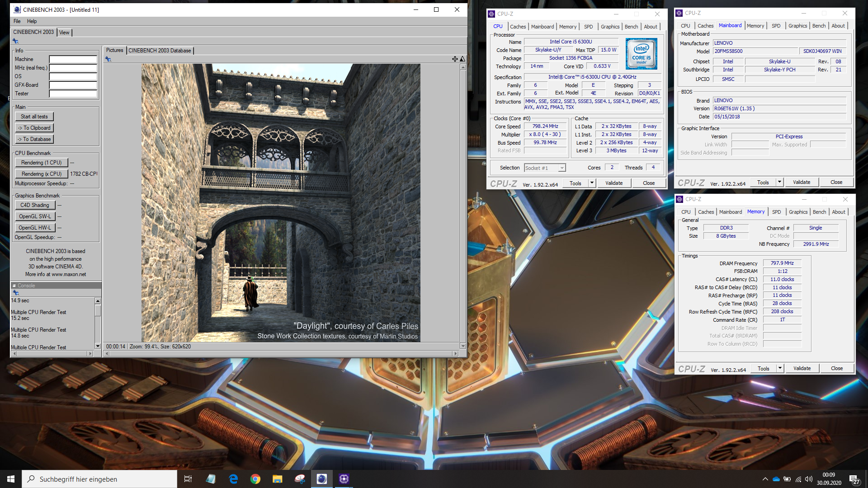Click the GFX-Board input field
The height and width of the screenshot is (488, 868).
pyautogui.click(x=73, y=85)
